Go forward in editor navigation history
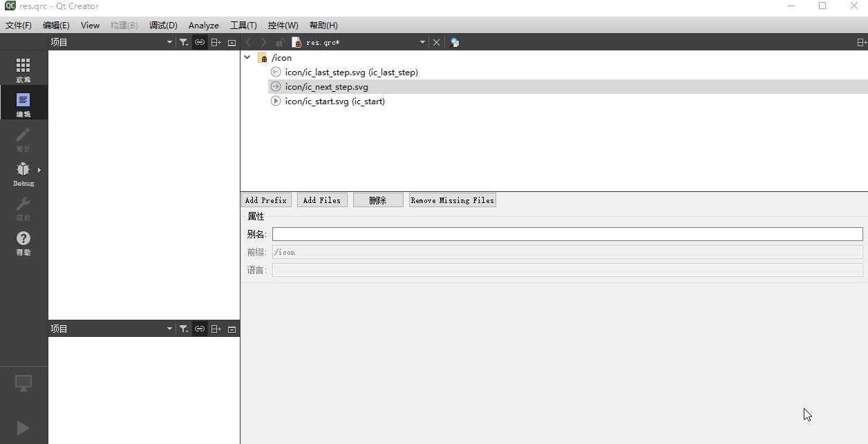 (264, 42)
